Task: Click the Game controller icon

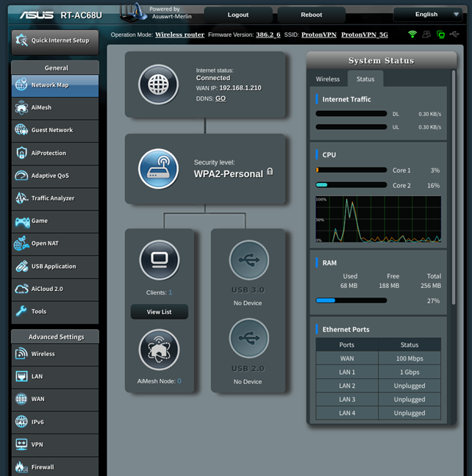Action: click(x=22, y=222)
